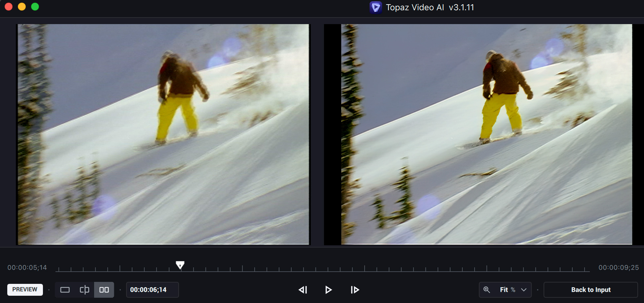The width and height of the screenshot is (644, 303).
Task: Click the zoom magnifier icon
Action: (486, 289)
